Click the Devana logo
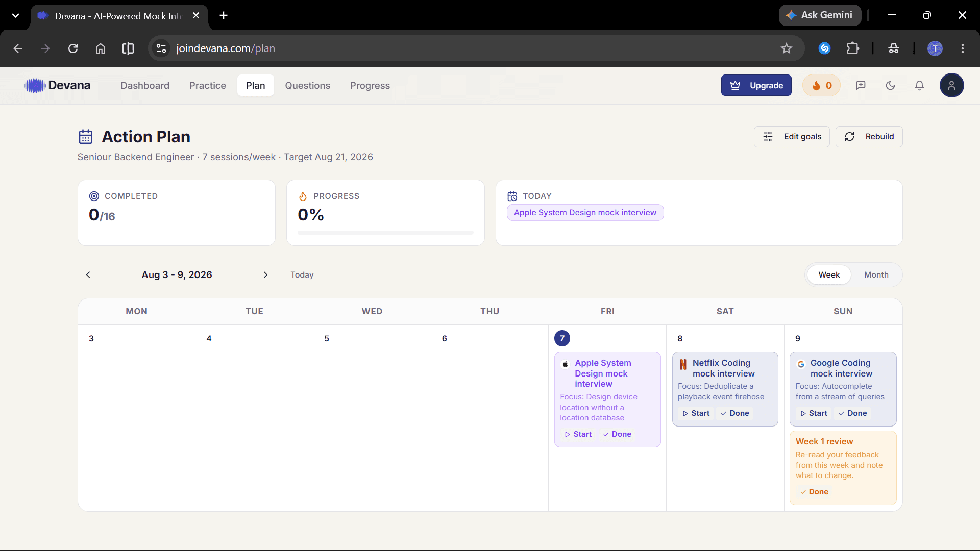 point(57,85)
